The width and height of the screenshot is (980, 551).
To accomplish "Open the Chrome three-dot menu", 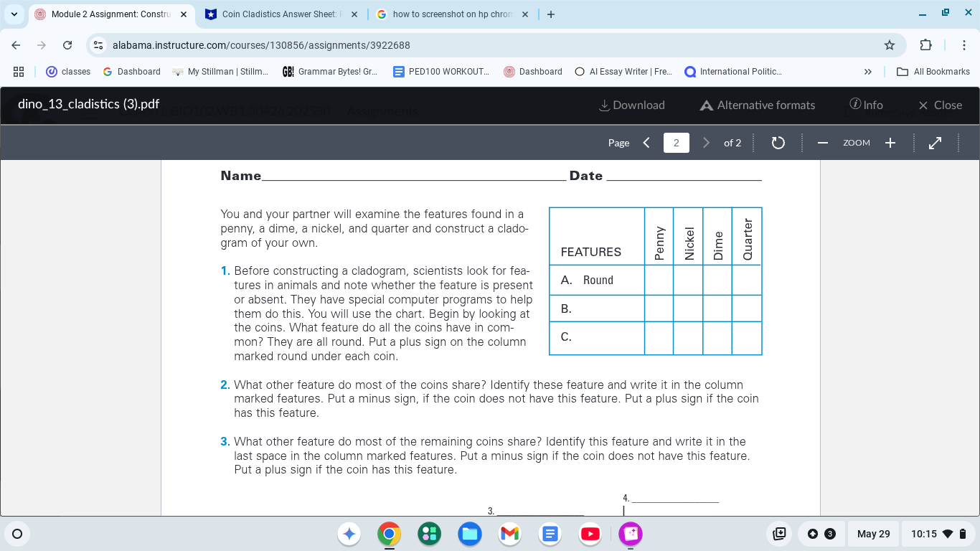I will (964, 44).
